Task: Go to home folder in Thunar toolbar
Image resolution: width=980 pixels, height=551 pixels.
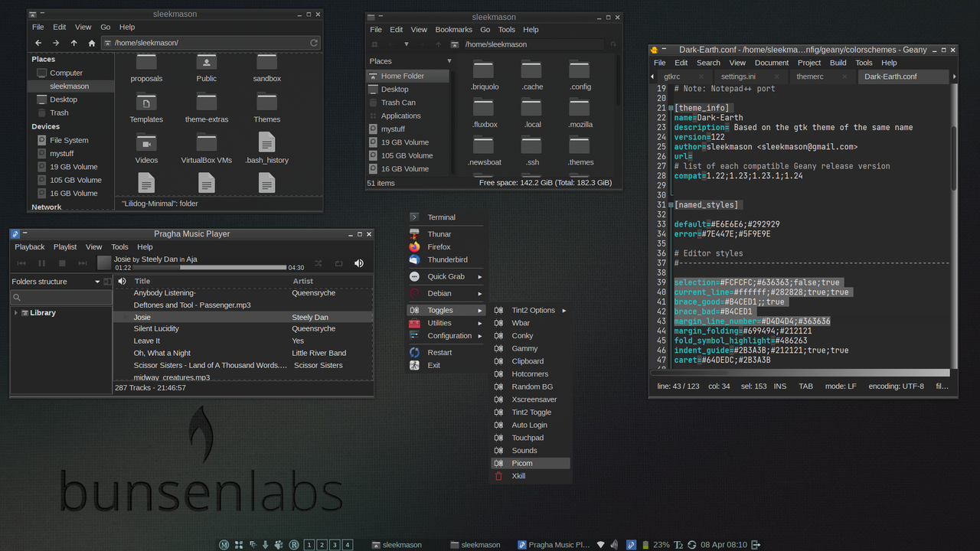Action: click(x=92, y=43)
